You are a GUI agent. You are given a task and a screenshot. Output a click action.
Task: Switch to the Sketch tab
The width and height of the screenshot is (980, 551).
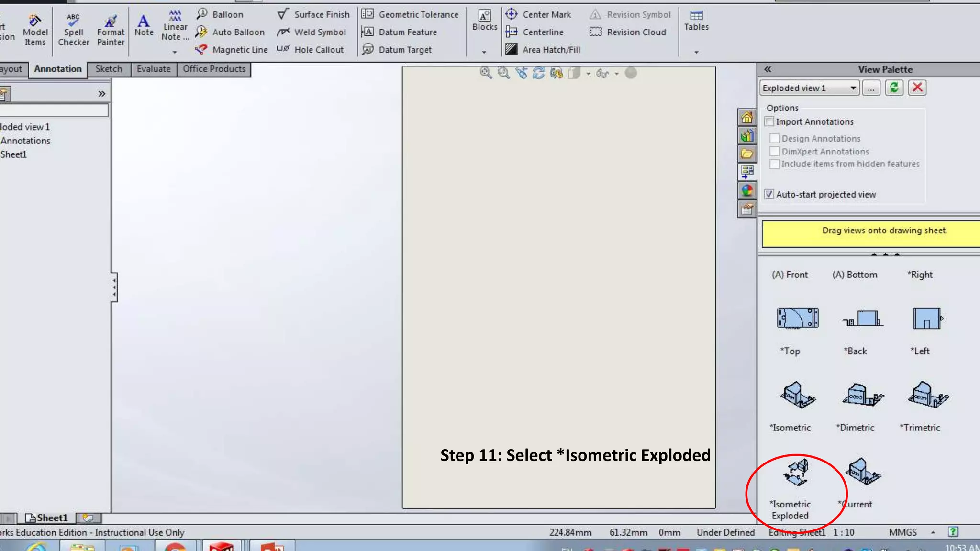coord(109,69)
